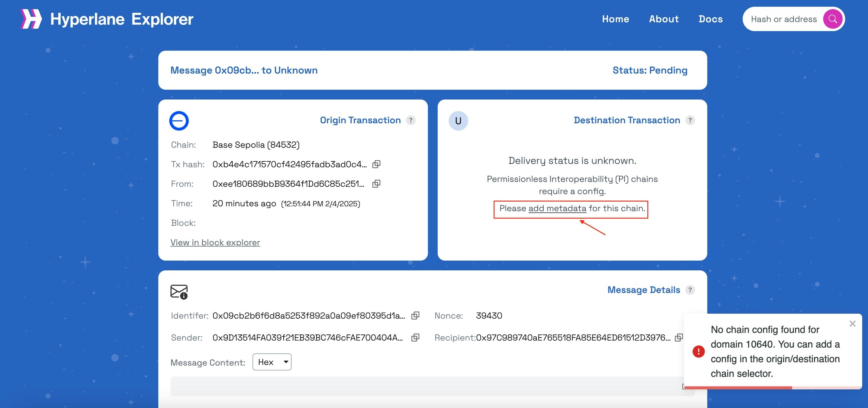Copy the Recipient address
Image resolution: width=868 pixels, height=408 pixels.
point(679,337)
